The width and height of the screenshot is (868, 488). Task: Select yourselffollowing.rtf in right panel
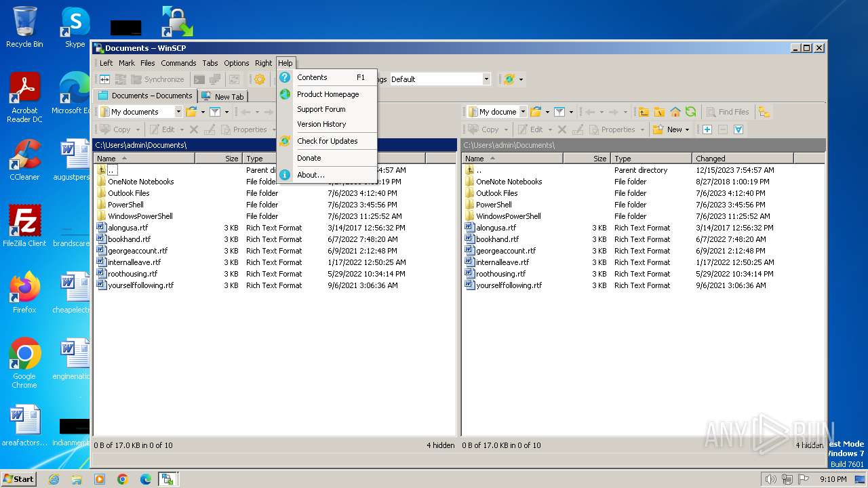coord(509,285)
